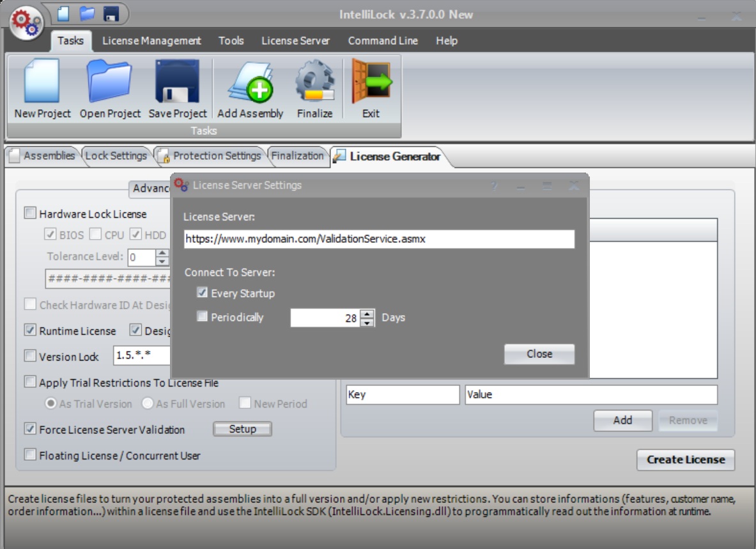This screenshot has width=756, height=549.
Task: Click the hardware ID mask field
Action: [109, 279]
